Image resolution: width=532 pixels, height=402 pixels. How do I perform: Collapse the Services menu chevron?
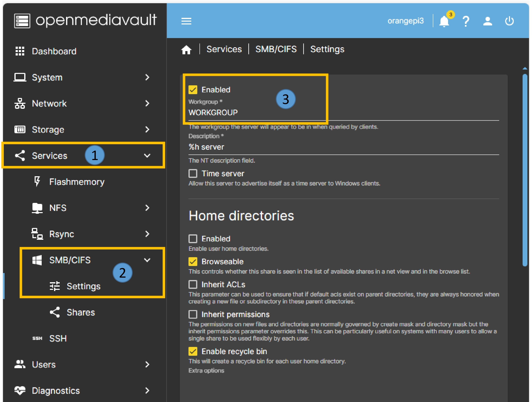pyautogui.click(x=147, y=156)
